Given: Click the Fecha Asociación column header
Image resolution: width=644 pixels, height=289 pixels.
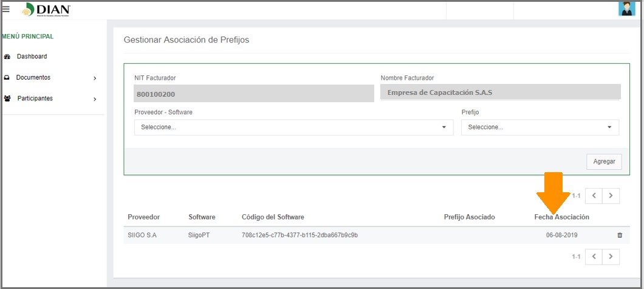Looking at the screenshot, I should [561, 217].
